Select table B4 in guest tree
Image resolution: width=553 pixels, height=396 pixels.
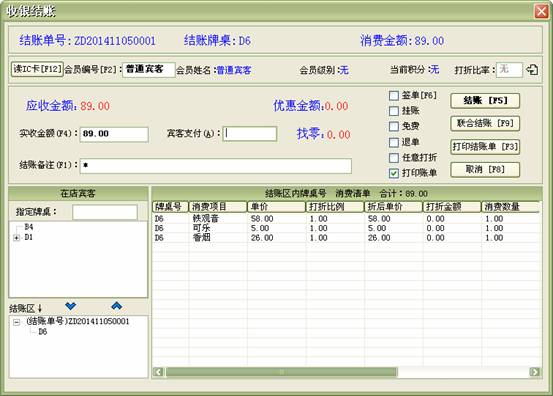[29, 227]
